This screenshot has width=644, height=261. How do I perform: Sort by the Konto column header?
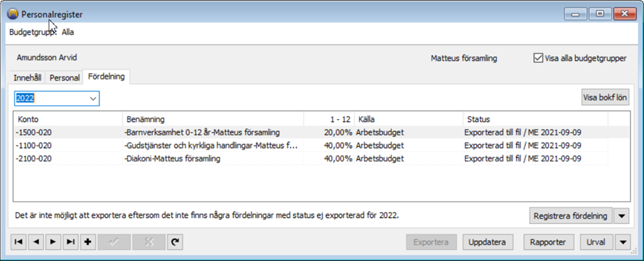(68, 120)
